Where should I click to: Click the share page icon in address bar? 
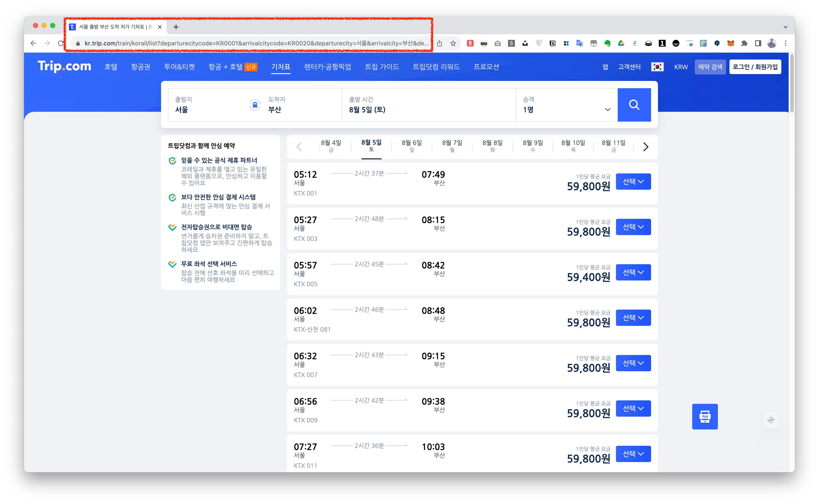[440, 43]
